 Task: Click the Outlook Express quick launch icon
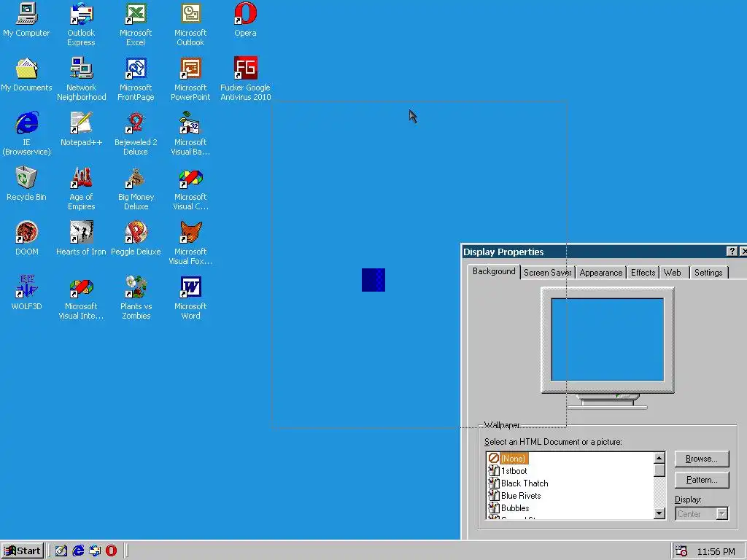[x=95, y=551]
